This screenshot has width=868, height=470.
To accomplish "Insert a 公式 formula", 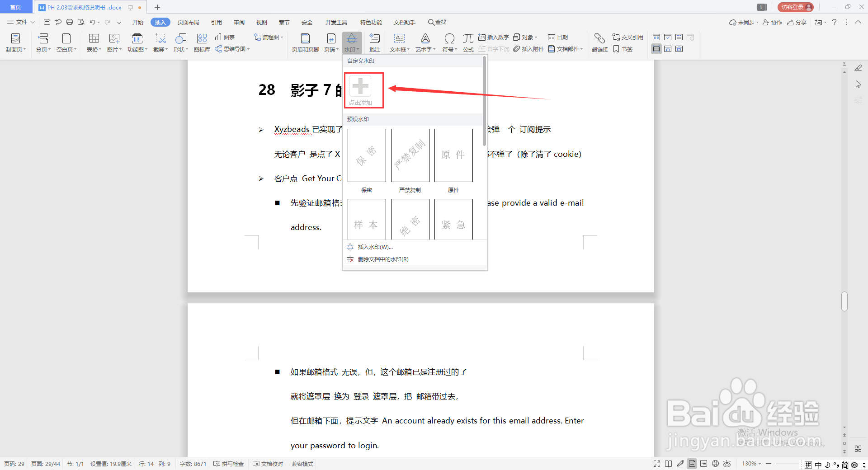I will pyautogui.click(x=467, y=42).
